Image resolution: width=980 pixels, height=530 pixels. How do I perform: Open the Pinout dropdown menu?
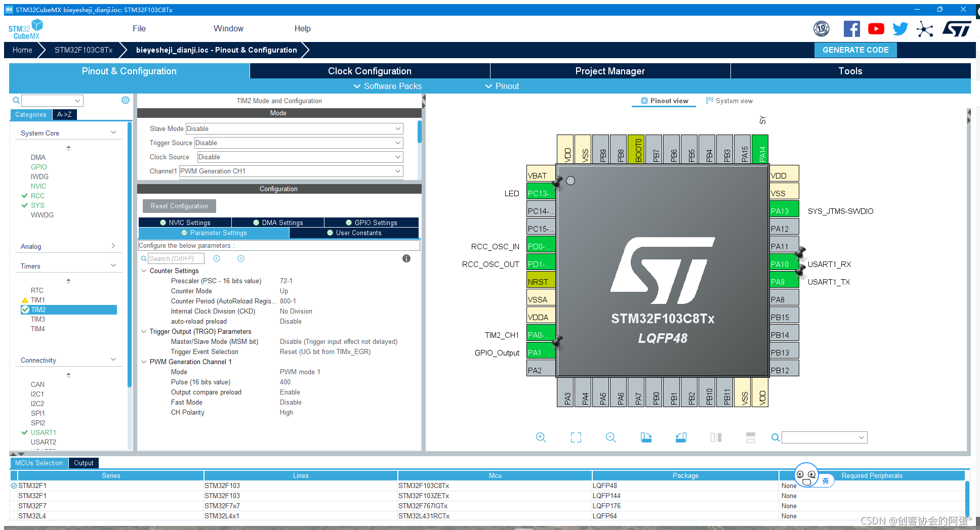click(502, 86)
